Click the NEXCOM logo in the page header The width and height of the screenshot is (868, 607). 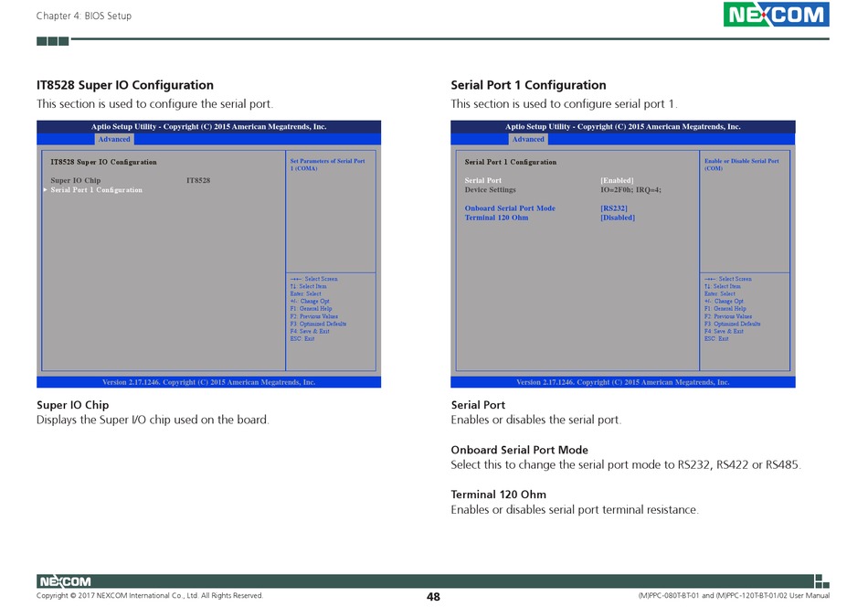point(776,15)
